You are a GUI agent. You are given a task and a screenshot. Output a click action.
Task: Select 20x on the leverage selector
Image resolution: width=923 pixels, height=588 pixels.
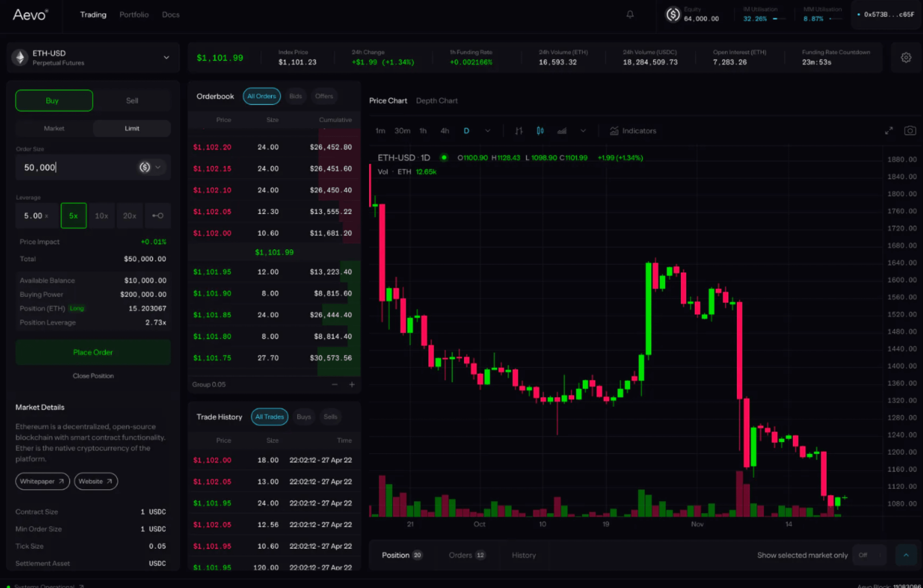pos(130,216)
